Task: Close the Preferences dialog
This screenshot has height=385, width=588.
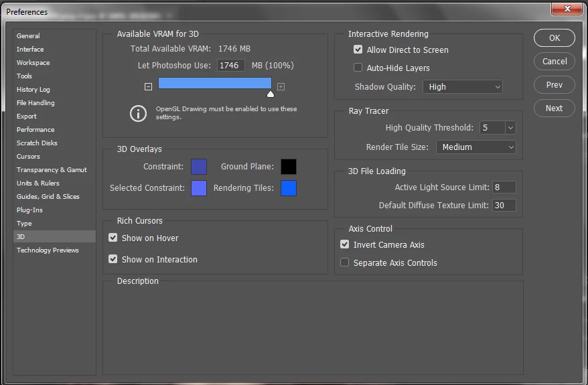Action: pyautogui.click(x=567, y=9)
